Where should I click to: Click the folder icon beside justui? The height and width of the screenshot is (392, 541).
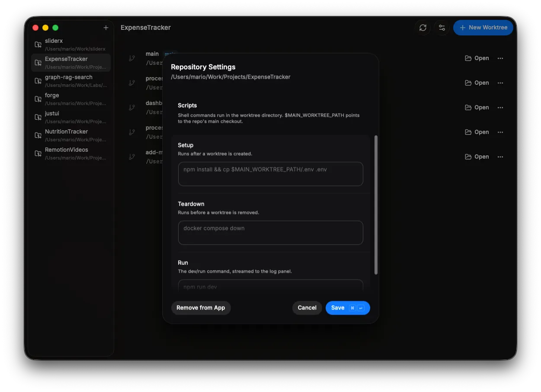(x=38, y=117)
